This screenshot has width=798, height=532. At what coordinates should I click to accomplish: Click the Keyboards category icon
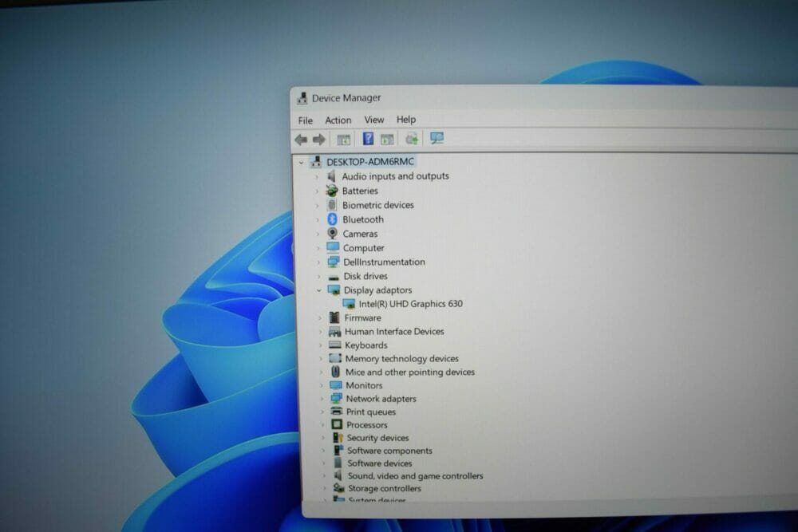click(x=335, y=345)
